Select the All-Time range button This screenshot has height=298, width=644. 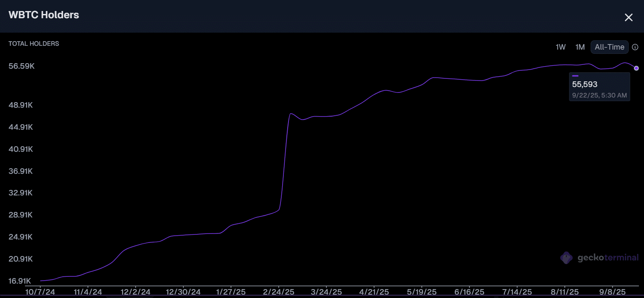(x=609, y=47)
